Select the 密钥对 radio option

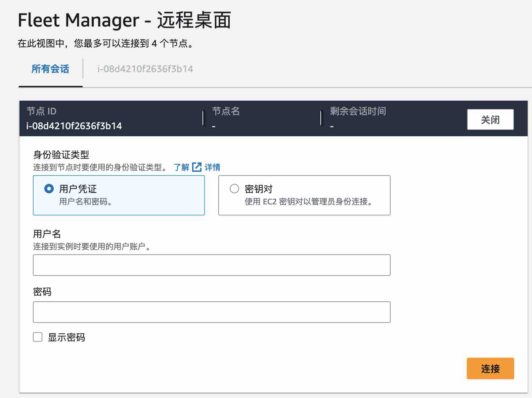[234, 189]
